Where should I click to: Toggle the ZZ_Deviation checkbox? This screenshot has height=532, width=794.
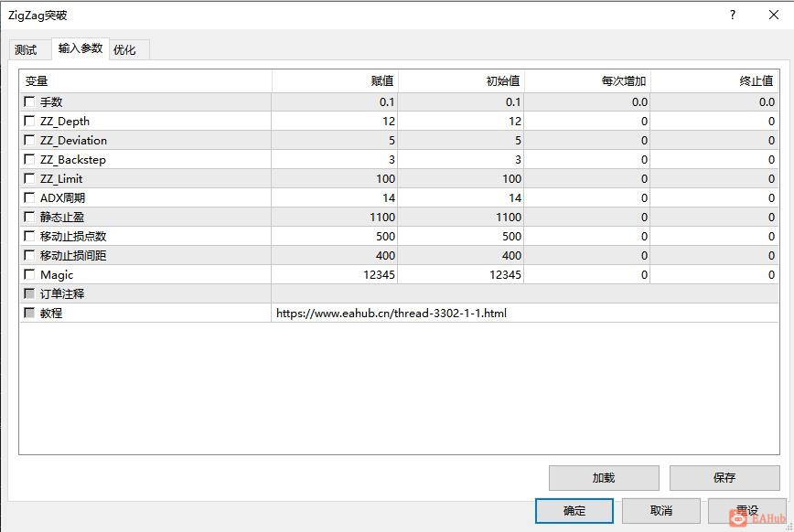(x=29, y=140)
